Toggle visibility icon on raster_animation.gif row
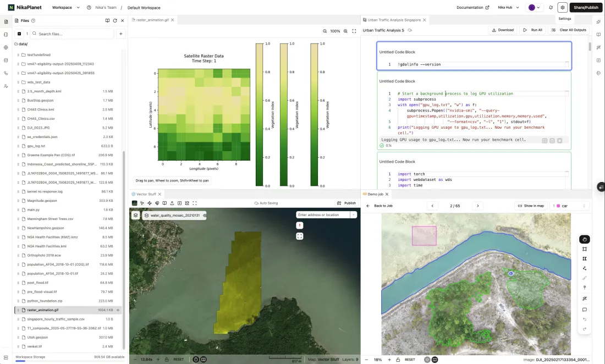 (118, 310)
